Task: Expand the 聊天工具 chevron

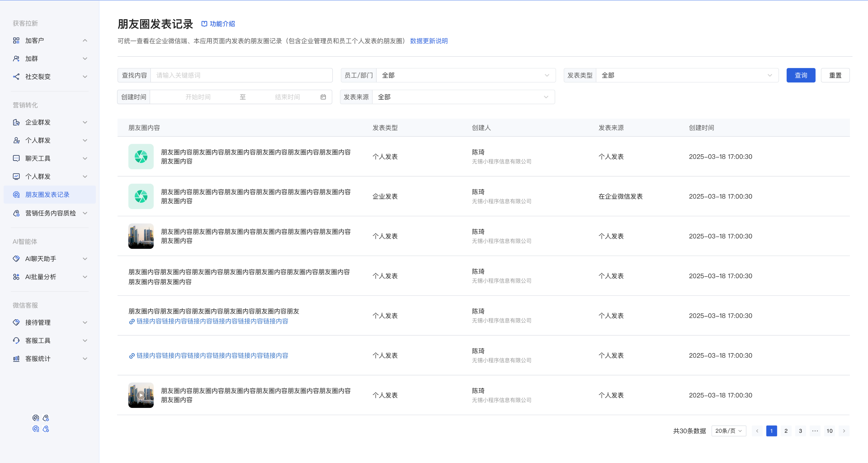Action: [85, 158]
